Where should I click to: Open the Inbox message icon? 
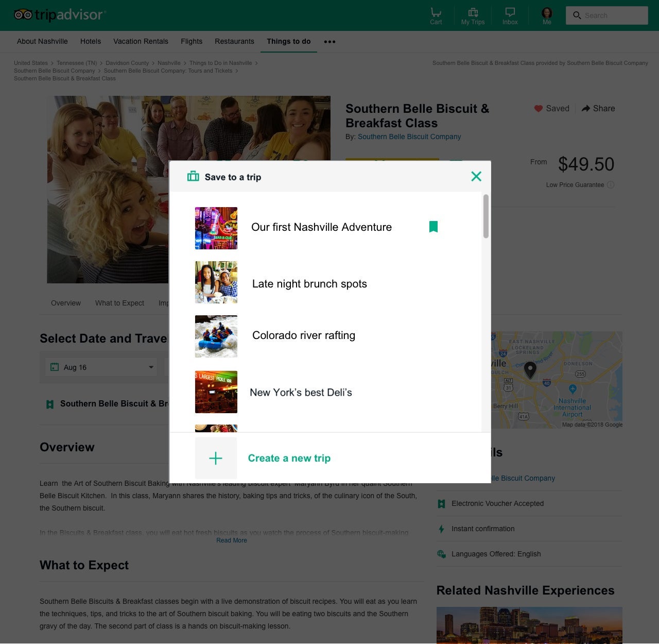coord(510,13)
